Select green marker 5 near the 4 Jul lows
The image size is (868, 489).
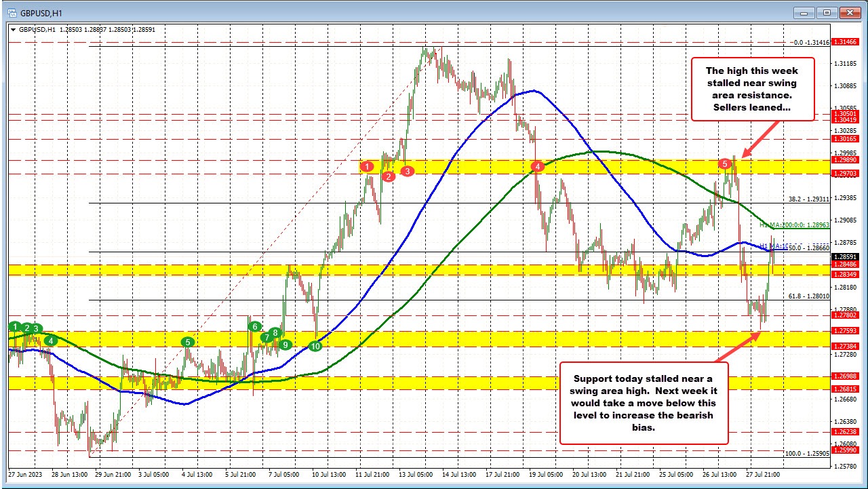tap(188, 341)
